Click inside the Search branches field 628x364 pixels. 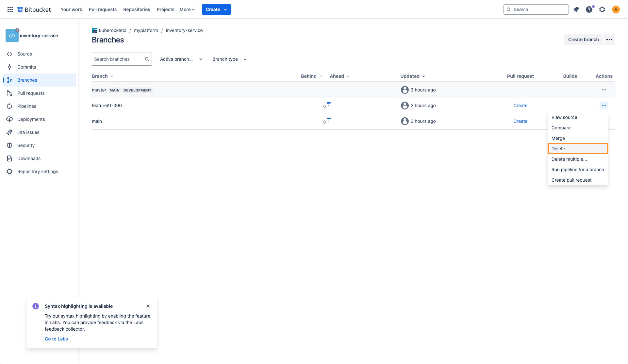(118, 59)
